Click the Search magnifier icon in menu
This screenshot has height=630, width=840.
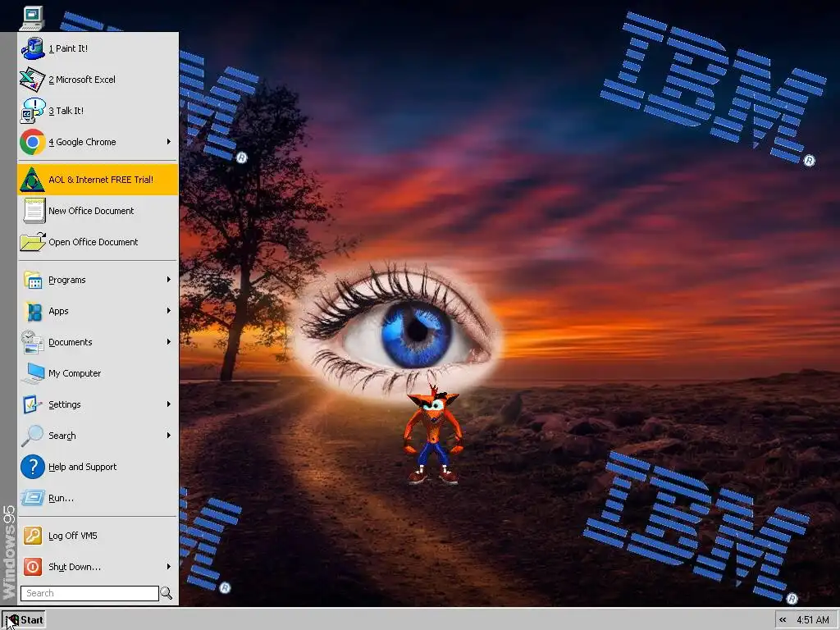point(32,436)
